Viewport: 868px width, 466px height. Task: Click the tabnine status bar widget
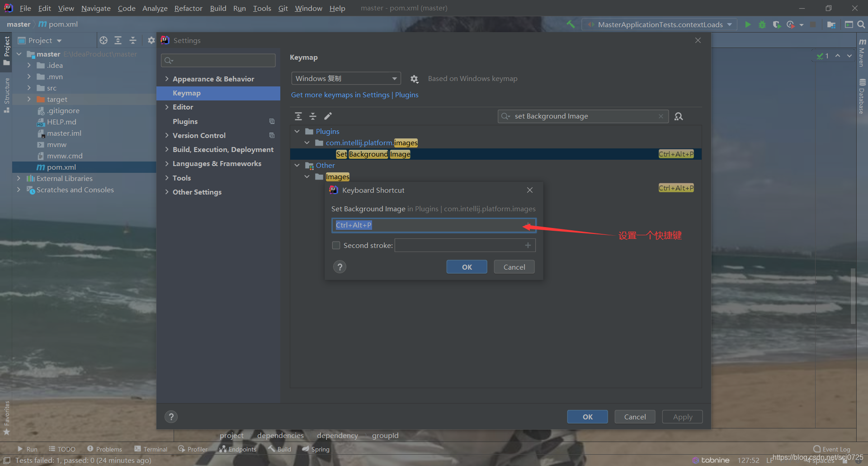coord(711,460)
